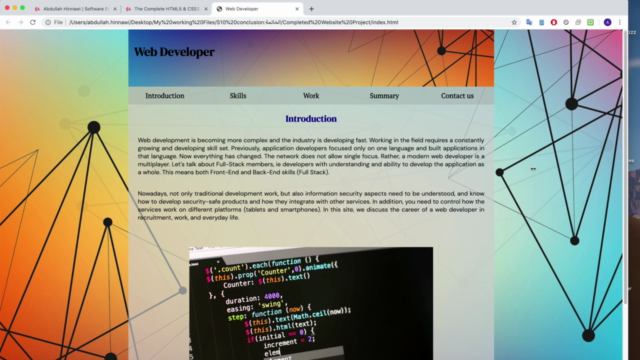Click the code screenshot image
Viewport: 640px width, 360px height.
coord(311,303)
